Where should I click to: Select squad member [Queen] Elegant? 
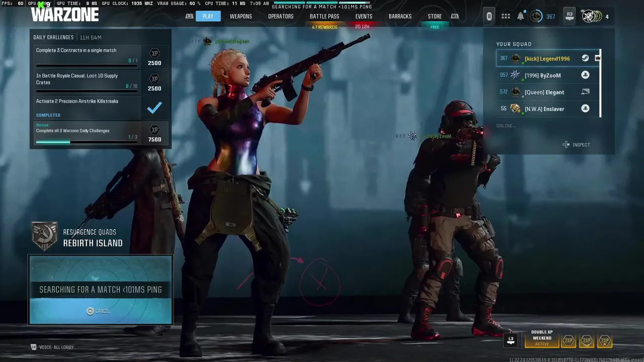coord(548,92)
